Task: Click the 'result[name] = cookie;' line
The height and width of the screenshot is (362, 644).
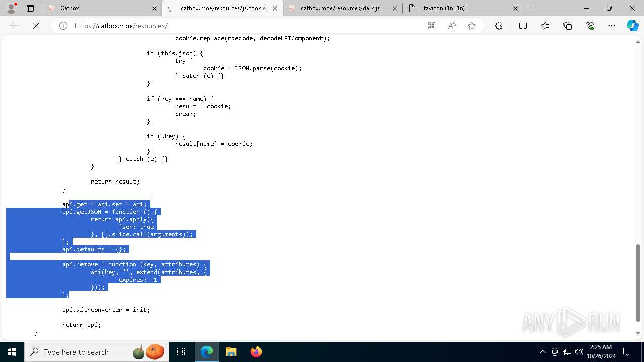Action: (x=214, y=144)
